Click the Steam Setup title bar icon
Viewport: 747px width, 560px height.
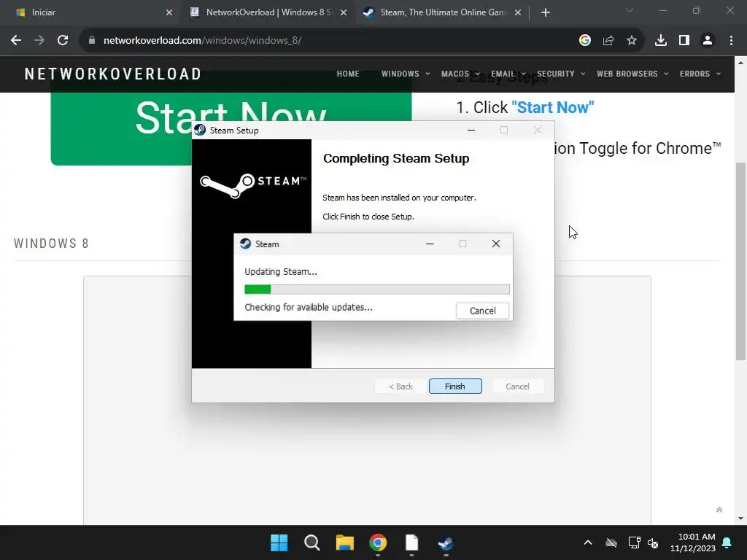200,130
